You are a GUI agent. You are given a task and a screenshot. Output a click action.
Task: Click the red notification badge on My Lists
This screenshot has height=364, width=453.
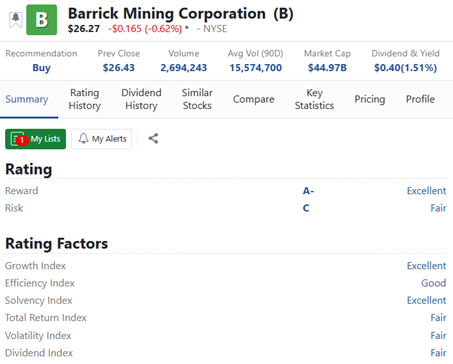pyautogui.click(x=22, y=140)
